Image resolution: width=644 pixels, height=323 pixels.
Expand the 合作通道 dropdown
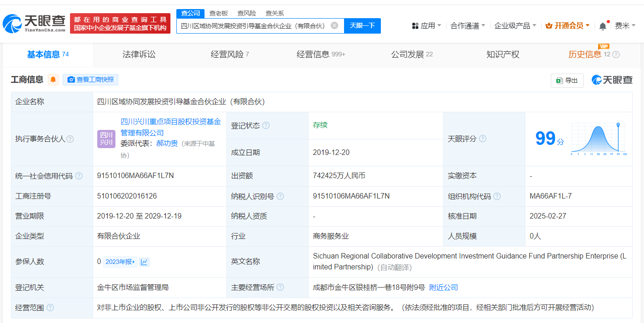click(x=483, y=26)
